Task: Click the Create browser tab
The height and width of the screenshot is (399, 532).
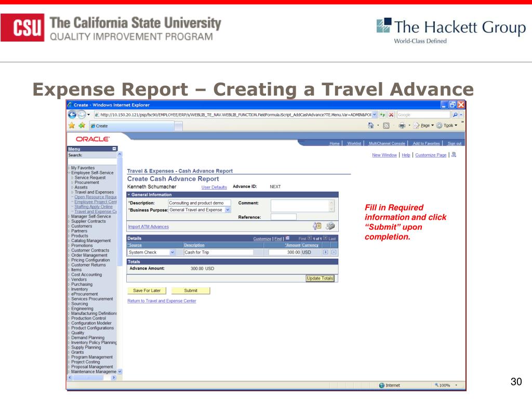Action: [132, 126]
